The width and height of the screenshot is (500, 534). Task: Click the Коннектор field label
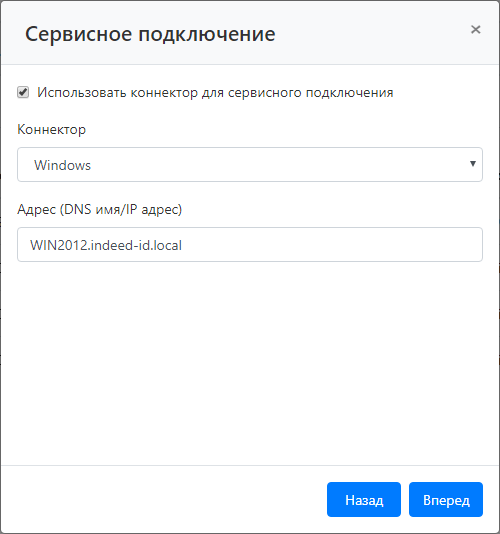coord(51,129)
